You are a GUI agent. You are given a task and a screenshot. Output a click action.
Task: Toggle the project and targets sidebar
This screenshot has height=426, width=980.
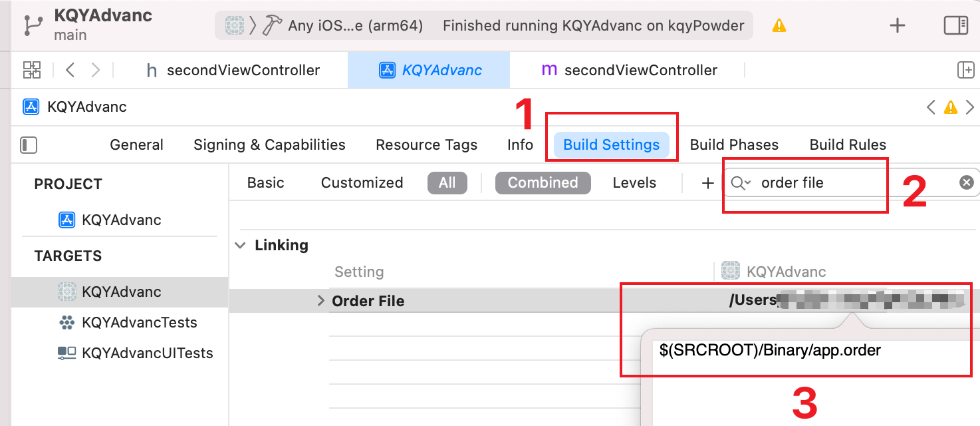(x=29, y=145)
